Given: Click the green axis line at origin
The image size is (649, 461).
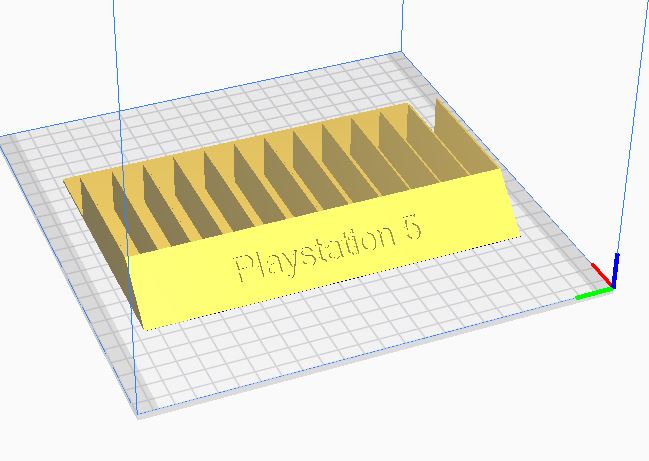Looking at the screenshot, I should 594,293.
